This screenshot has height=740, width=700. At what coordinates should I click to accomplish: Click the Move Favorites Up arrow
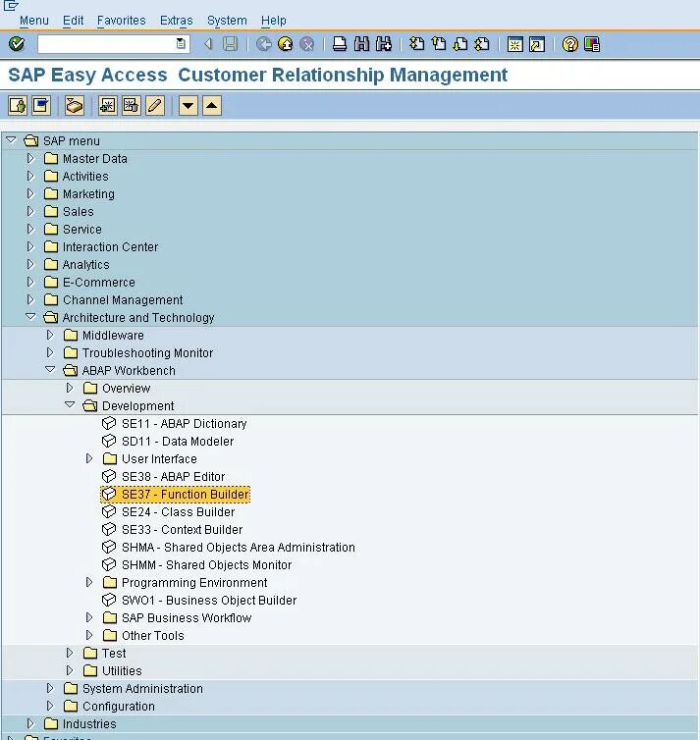point(212,106)
